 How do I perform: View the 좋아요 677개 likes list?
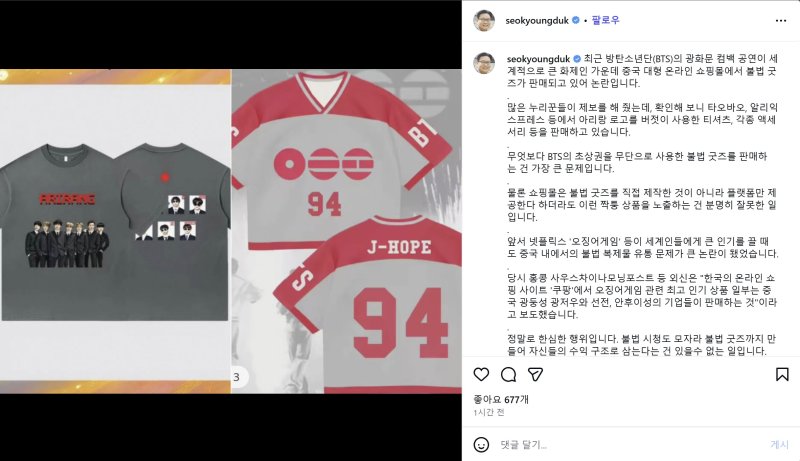501,400
